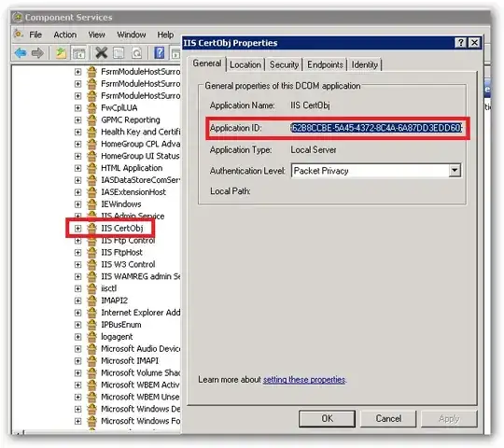
Task: Click the package icon beside IIS FtpHost
Action: coord(91,252)
